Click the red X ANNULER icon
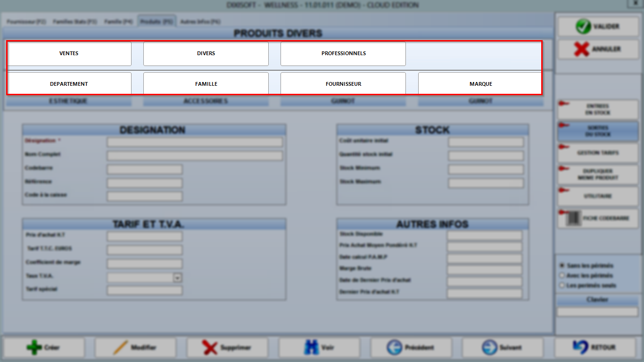This screenshot has height=362, width=644. pyautogui.click(x=582, y=49)
